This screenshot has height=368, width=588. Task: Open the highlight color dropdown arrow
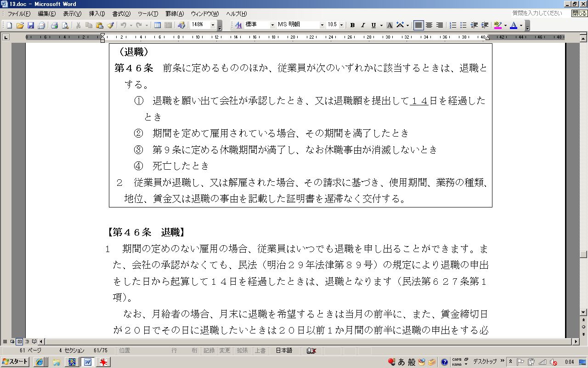click(505, 25)
